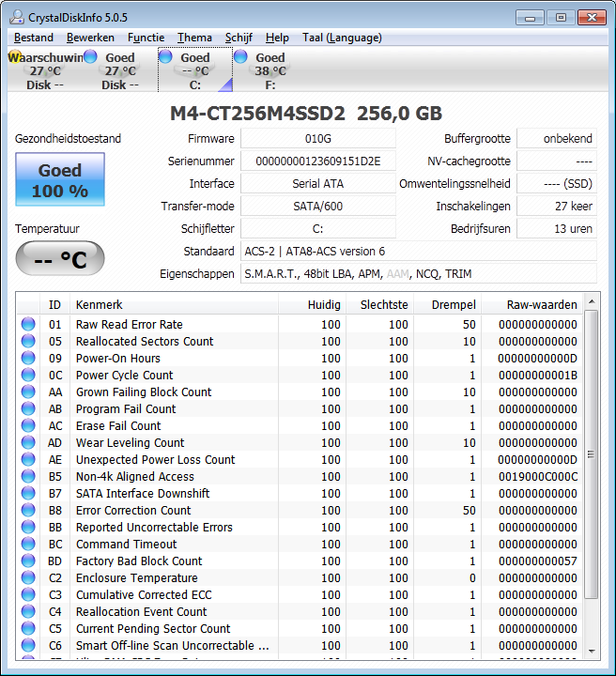616x676 pixels.
Task: Click status icon for Raw Read Error Rate
Action: coord(28,325)
